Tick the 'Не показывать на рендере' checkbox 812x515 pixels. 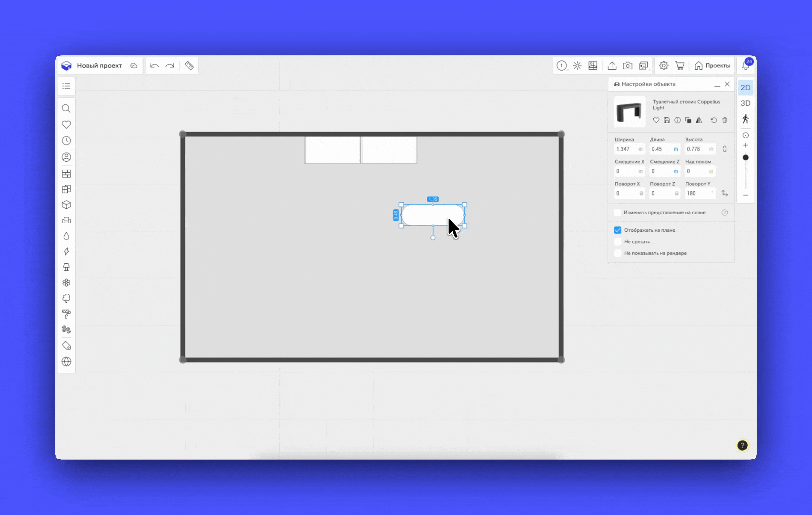click(x=618, y=253)
